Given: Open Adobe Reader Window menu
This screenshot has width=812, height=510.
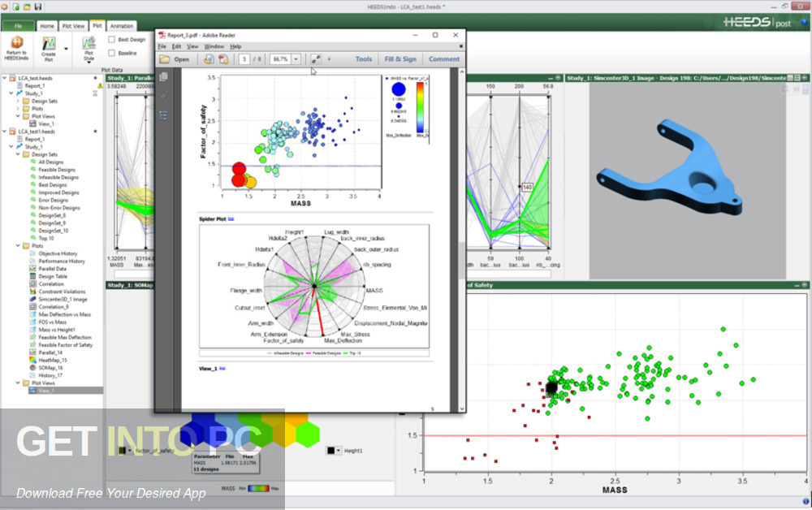Looking at the screenshot, I should tap(214, 46).
